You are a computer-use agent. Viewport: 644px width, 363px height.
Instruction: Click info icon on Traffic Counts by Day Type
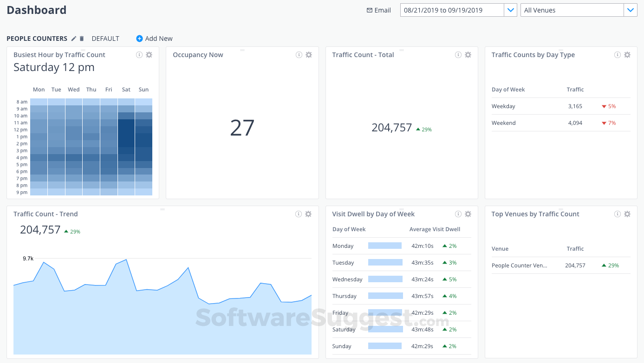pos(617,54)
